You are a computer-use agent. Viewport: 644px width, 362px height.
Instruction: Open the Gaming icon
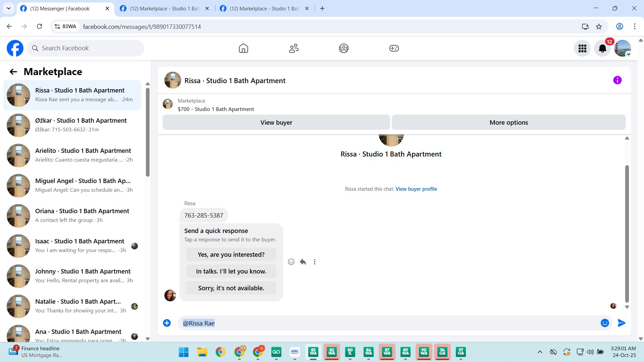[394, 48]
